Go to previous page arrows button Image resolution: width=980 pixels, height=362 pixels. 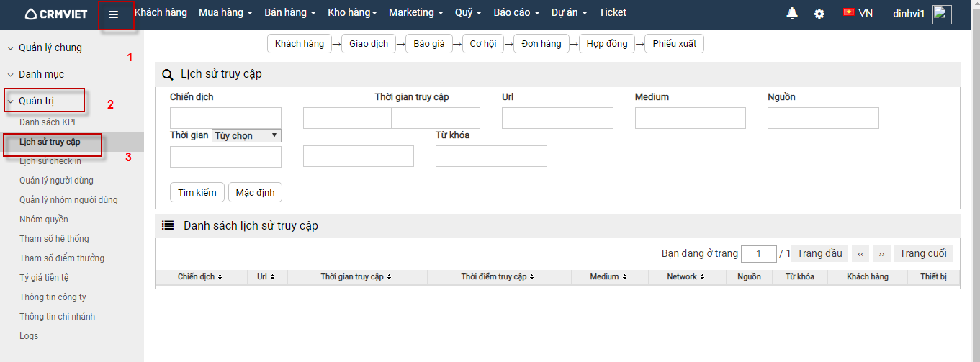[x=860, y=254]
